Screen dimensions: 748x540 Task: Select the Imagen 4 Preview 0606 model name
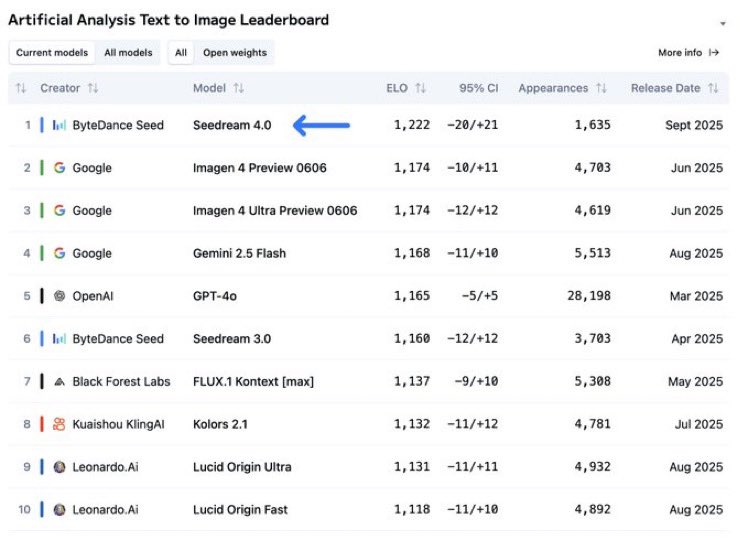pyautogui.click(x=260, y=168)
